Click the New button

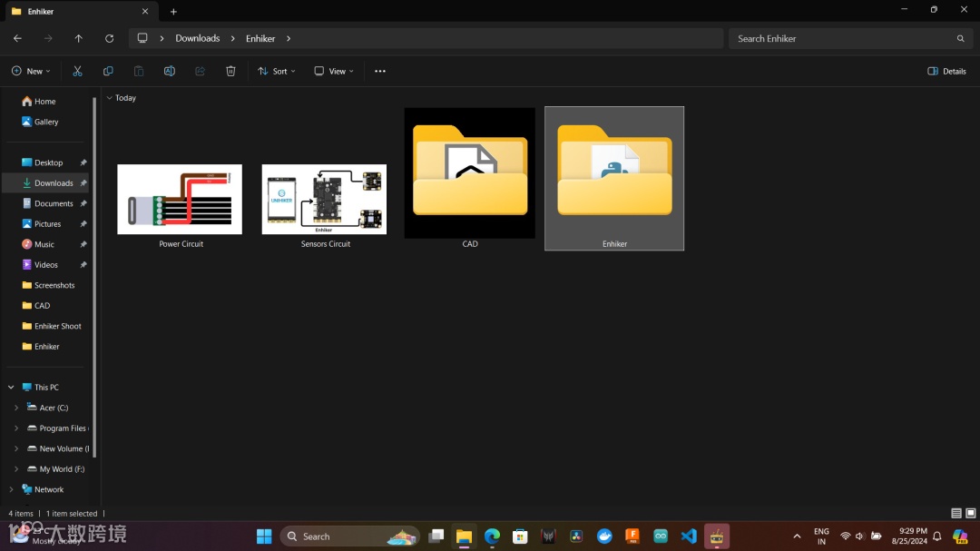[31, 71]
